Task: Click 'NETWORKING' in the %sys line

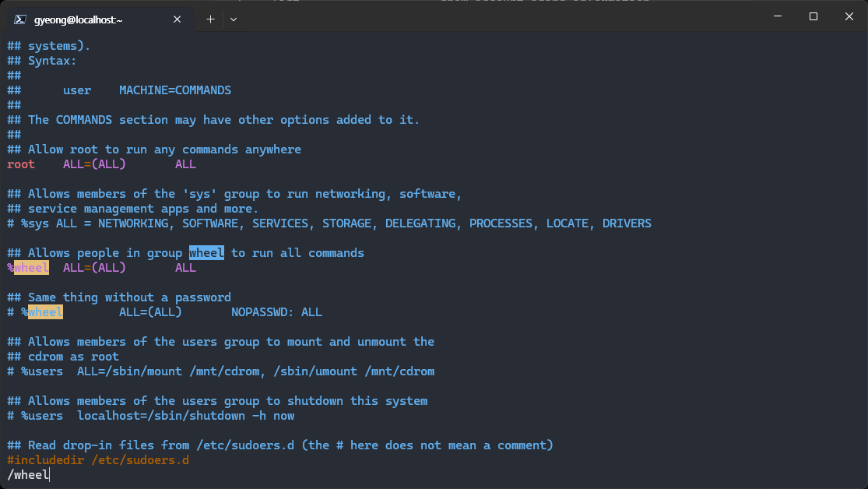Action: [x=136, y=223]
